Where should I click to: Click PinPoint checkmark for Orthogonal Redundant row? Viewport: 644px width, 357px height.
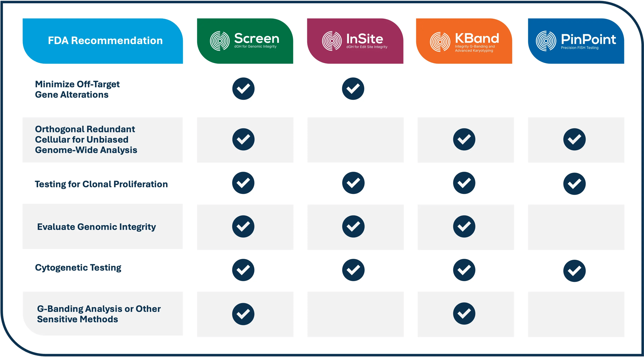(574, 139)
